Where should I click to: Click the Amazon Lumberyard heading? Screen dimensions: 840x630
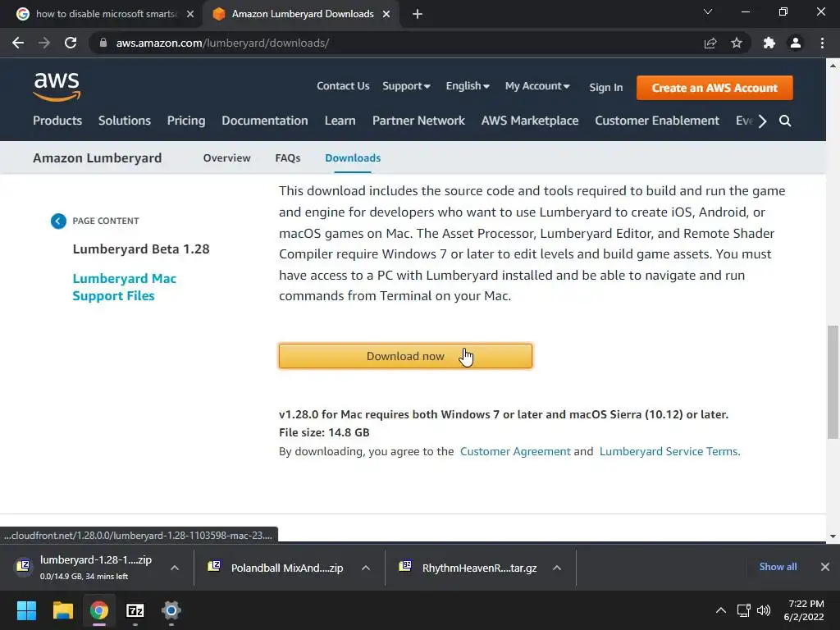pos(97,158)
